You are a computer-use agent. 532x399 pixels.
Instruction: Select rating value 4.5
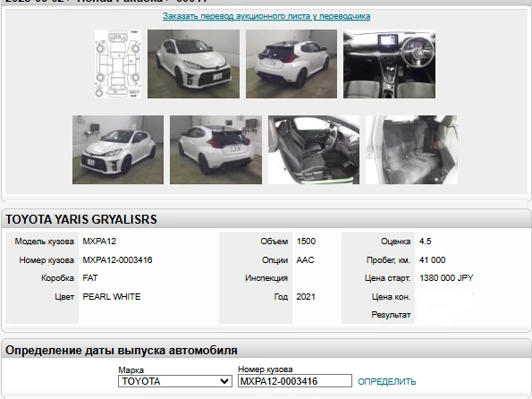click(425, 242)
